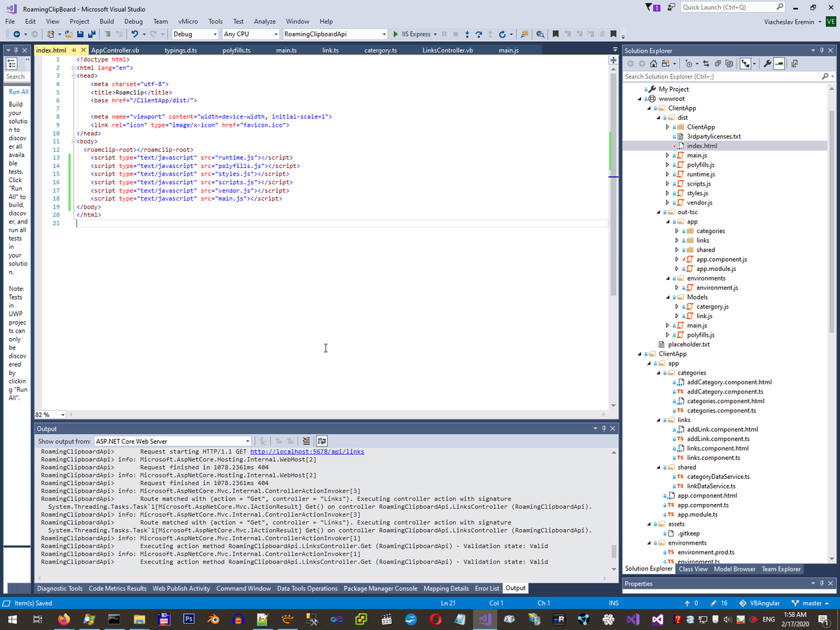The image size is (840, 630).
Task: Switch to the LinksController.vb tab
Action: [448, 50]
